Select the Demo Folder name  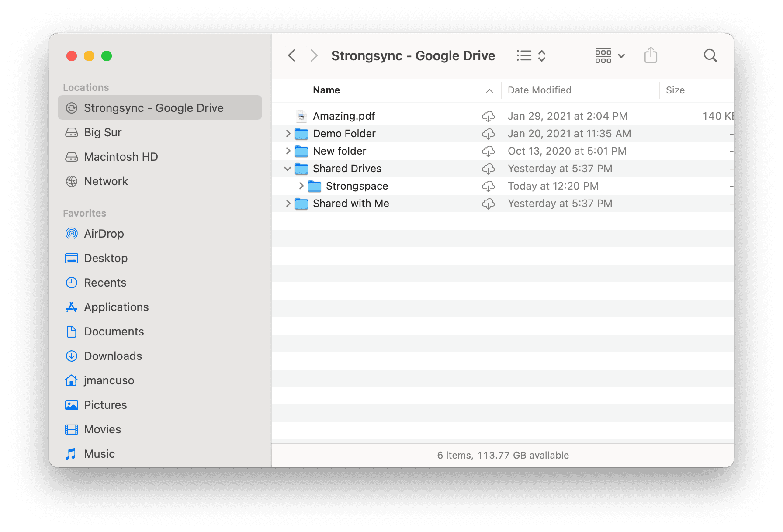[344, 134]
